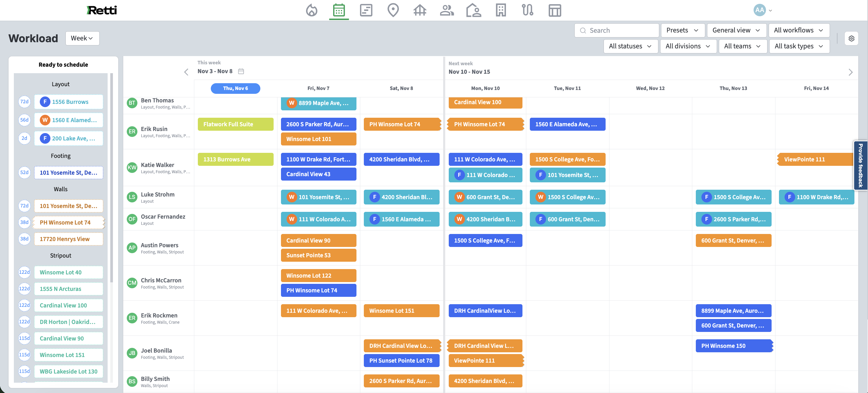This screenshot has width=868, height=393.
Task: Click the table board view icon in navigation
Action: [554, 10]
